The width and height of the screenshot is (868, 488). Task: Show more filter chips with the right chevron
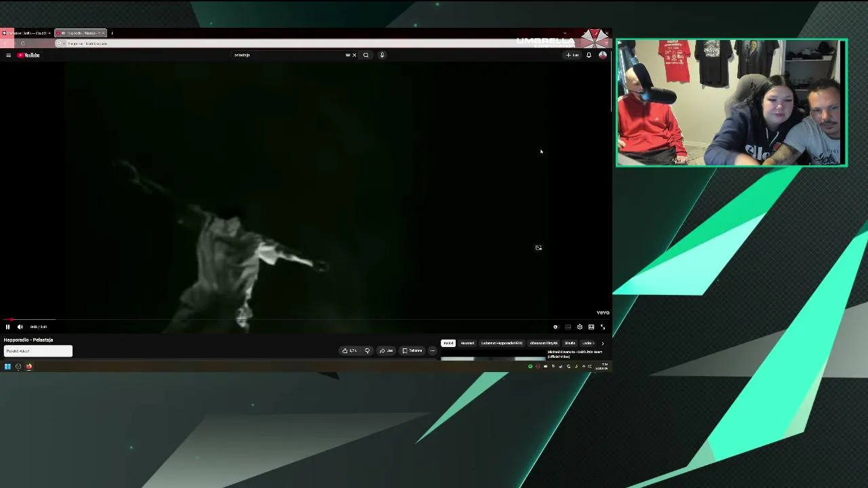[x=602, y=343]
